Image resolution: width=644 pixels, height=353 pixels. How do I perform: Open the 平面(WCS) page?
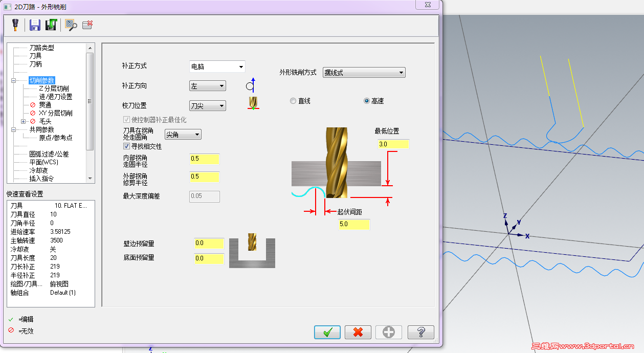click(x=43, y=162)
